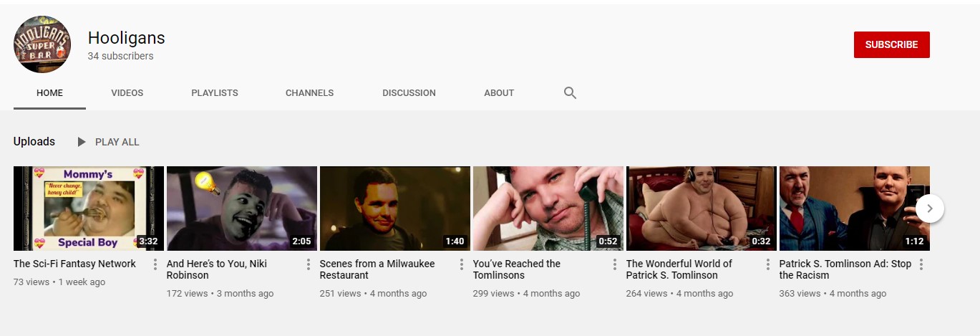Click the 363 views • 4 months ago text
The image size is (980, 336).
coord(833,294)
